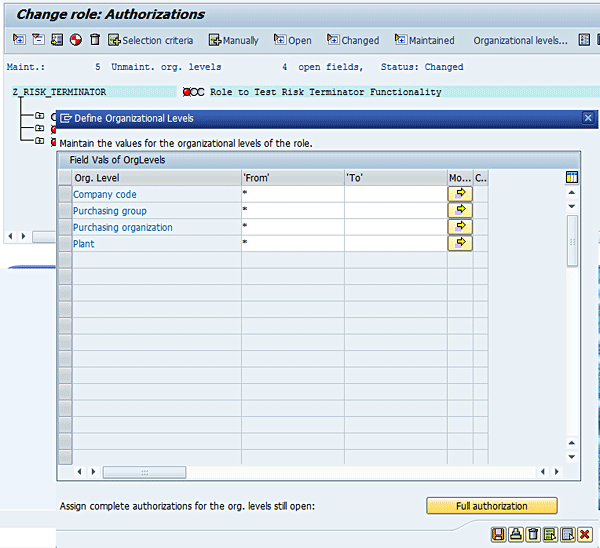Image resolution: width=600 pixels, height=548 pixels.
Task: Click multiple selection arrow for Plant
Action: pos(460,243)
